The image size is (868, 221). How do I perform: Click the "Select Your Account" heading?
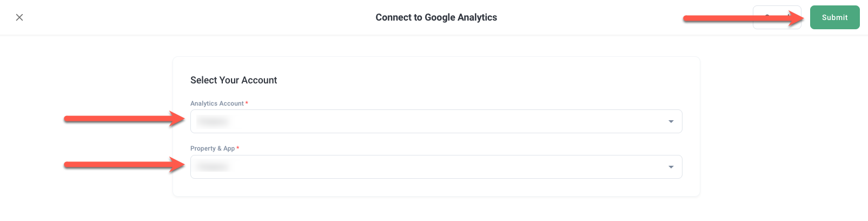(234, 80)
